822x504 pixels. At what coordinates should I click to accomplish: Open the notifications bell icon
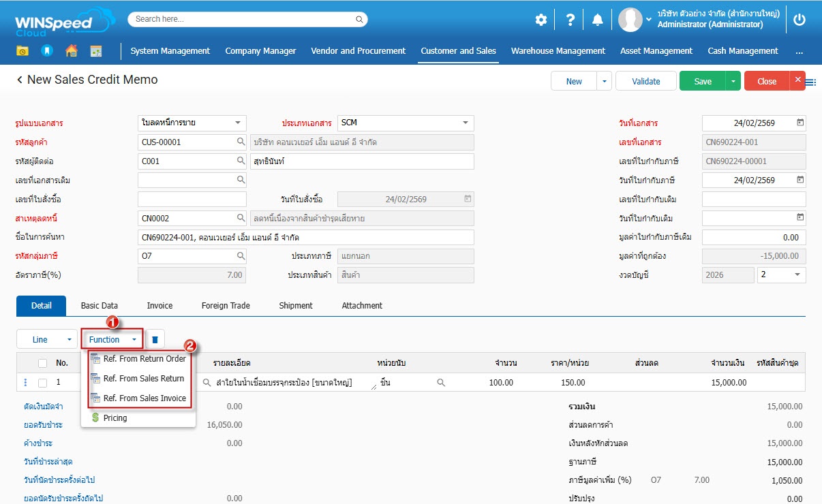pos(598,20)
